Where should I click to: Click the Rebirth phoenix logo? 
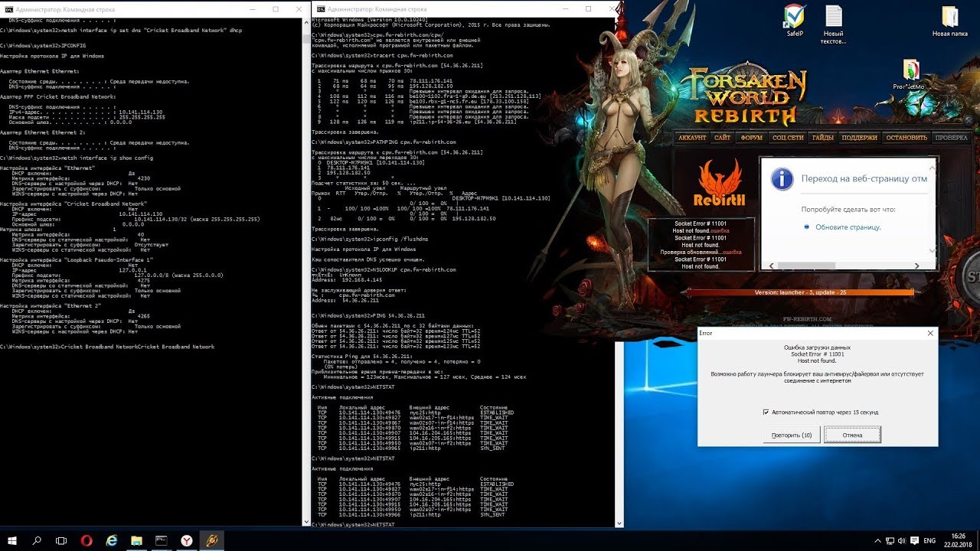(719, 184)
